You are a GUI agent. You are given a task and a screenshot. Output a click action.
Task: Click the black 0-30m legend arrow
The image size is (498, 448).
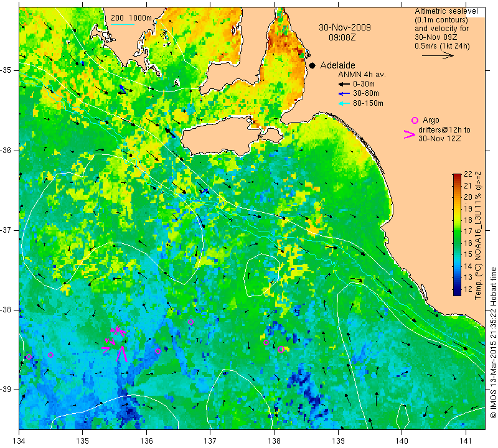pos(344,84)
